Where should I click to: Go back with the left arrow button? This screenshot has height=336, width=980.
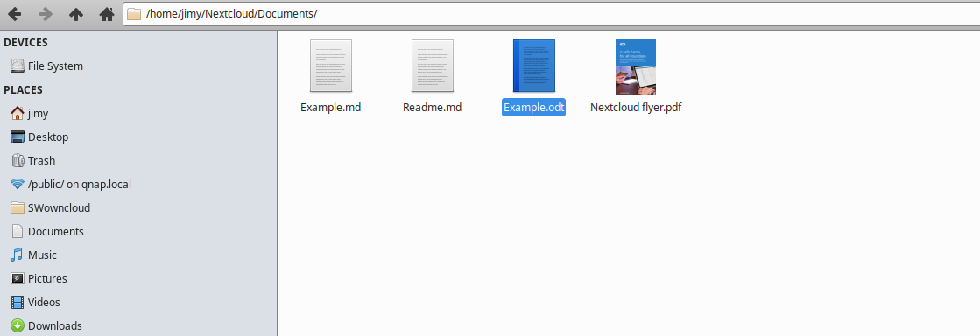pyautogui.click(x=14, y=14)
